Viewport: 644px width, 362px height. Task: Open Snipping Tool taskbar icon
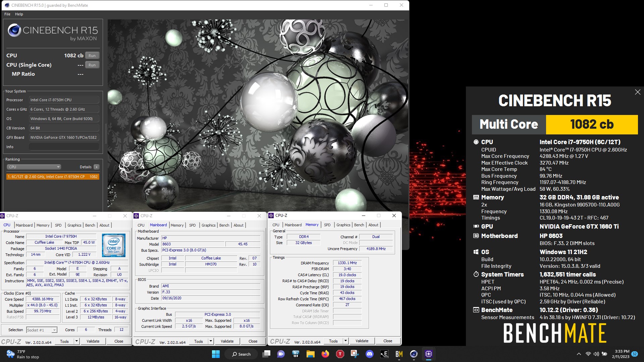pyautogui.click(x=355, y=354)
